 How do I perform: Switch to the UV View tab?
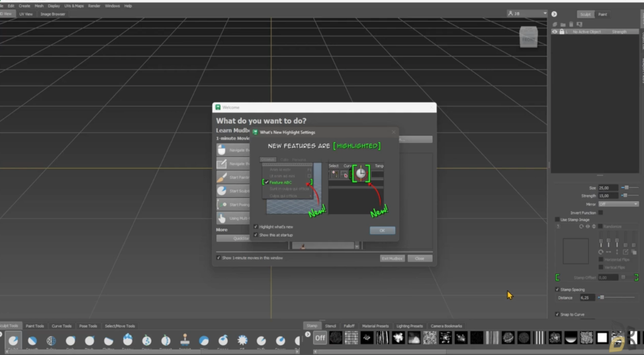coord(26,14)
